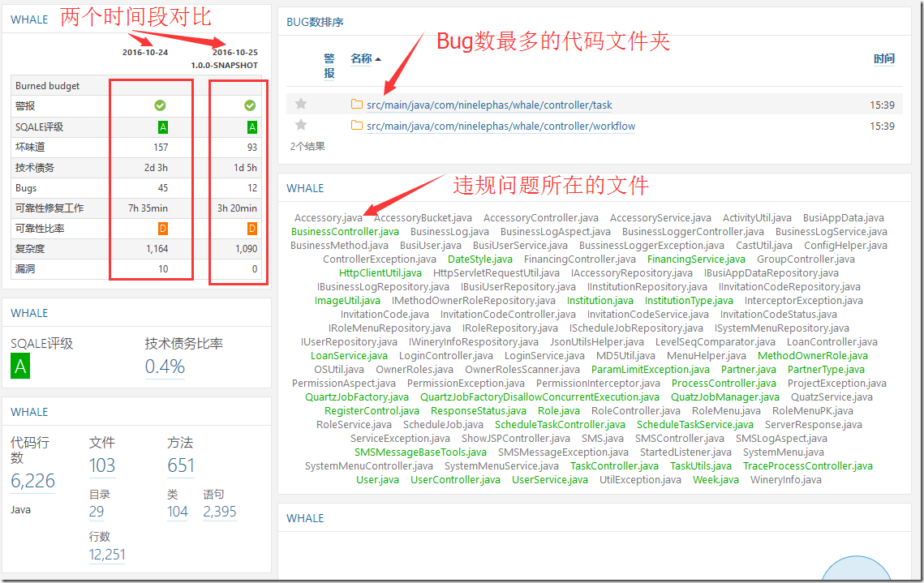Open directories count 29
924x583 pixels.
(x=97, y=511)
